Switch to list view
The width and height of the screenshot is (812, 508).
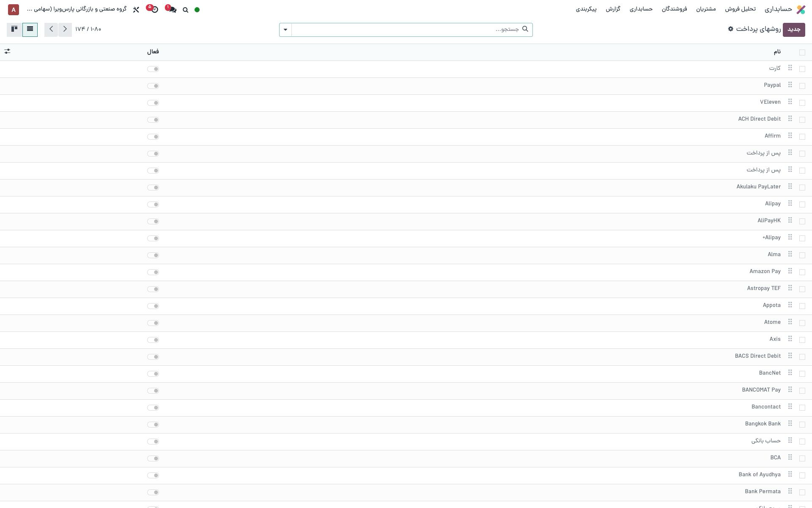click(30, 30)
